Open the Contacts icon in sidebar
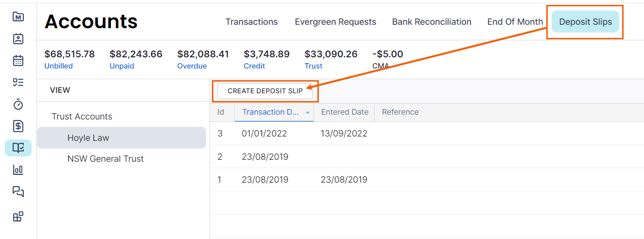Image resolution: width=644 pixels, height=239 pixels. pyautogui.click(x=18, y=39)
